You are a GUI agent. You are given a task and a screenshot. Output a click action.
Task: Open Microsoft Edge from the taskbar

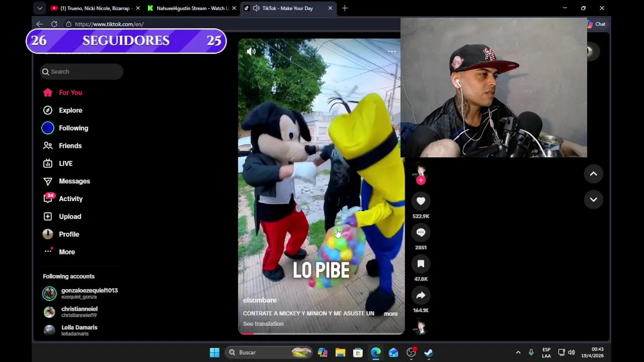pyautogui.click(x=376, y=352)
